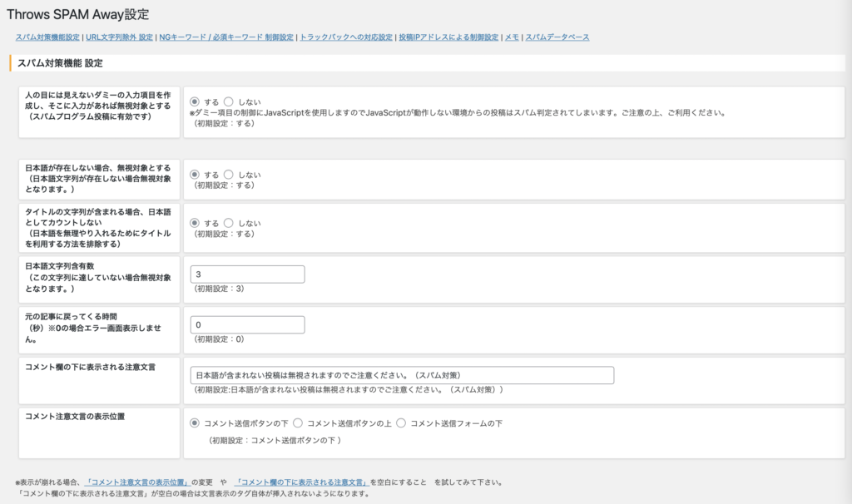Select コメント送信ボタンの上 radio option

click(x=298, y=422)
